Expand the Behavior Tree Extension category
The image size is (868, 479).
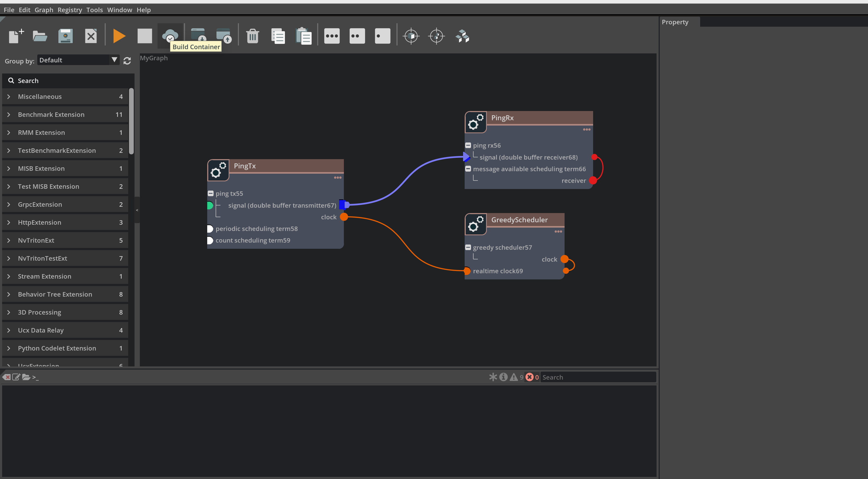point(65,294)
